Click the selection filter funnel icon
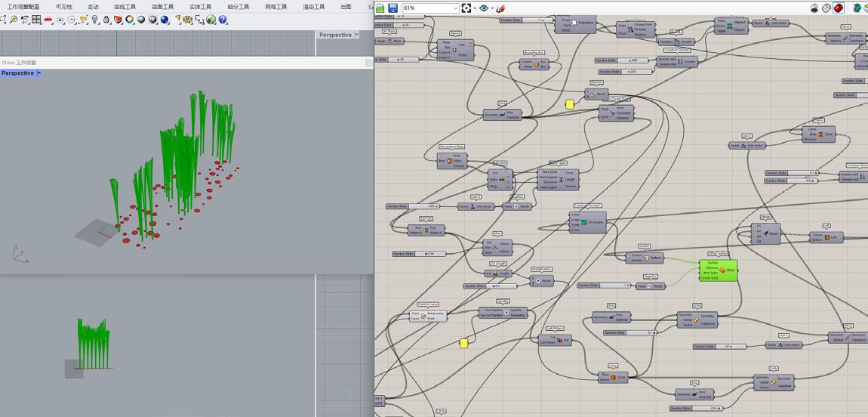 tap(177, 20)
